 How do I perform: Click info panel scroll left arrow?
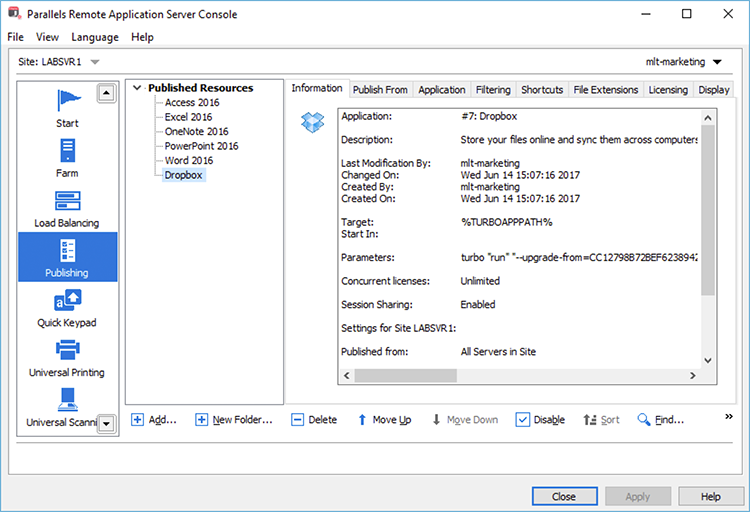(347, 376)
